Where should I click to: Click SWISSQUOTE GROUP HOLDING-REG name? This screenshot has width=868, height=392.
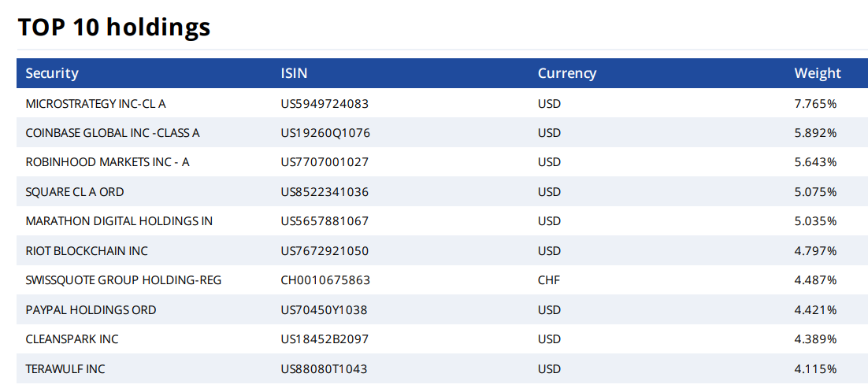coord(124,280)
